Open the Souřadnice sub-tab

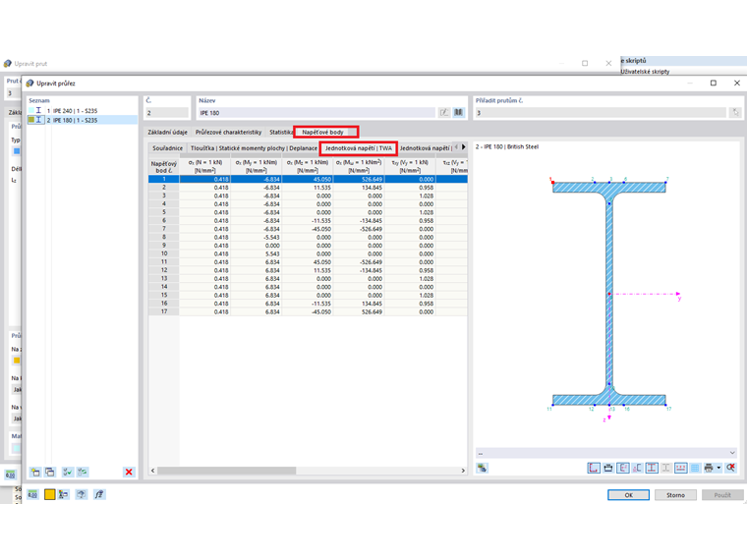[x=168, y=148]
